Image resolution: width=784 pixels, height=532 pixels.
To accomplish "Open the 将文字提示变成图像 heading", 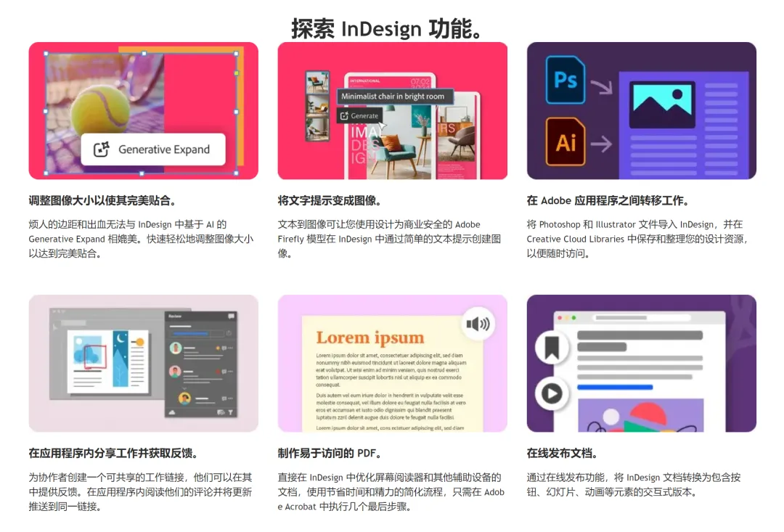I will coord(330,200).
